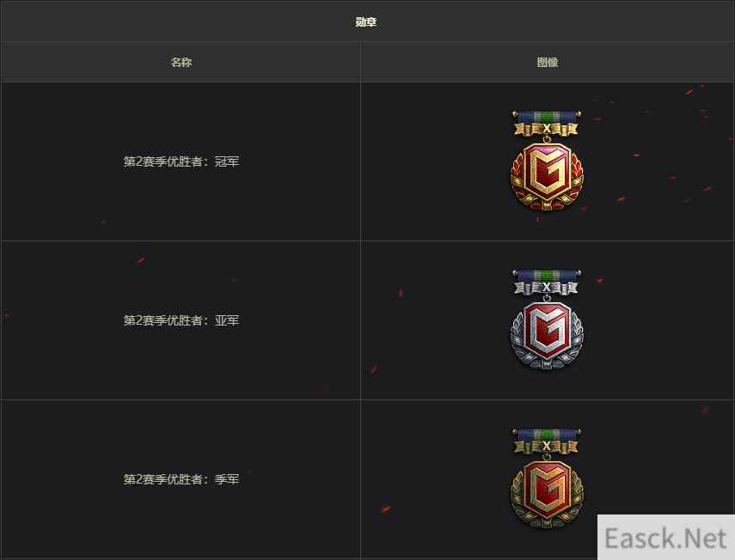735x560 pixels.
Task: Select the 勋章 table title
Action: (x=365, y=21)
